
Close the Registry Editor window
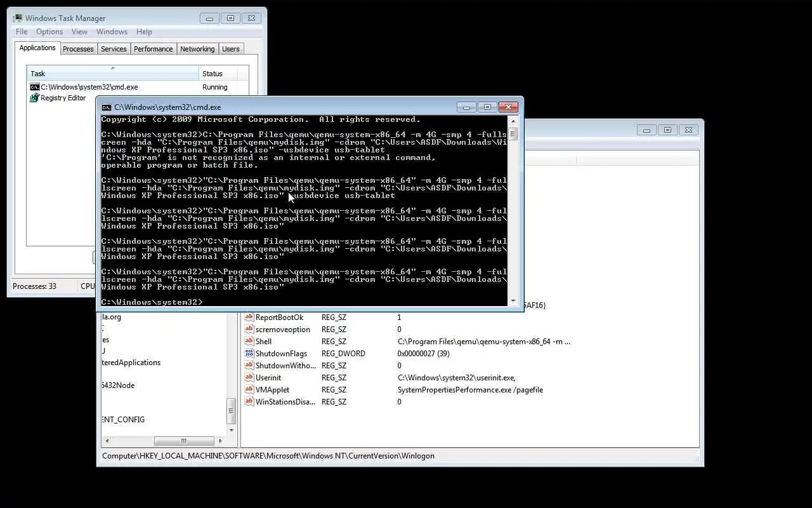pos(688,130)
